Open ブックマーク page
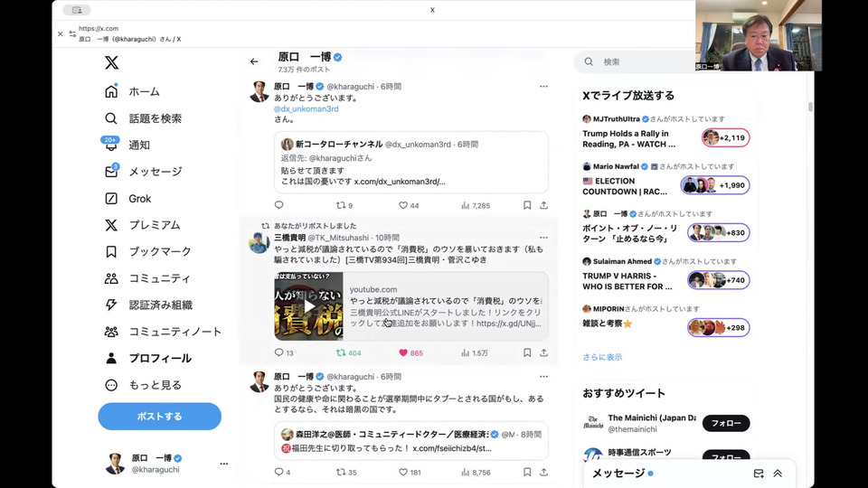Screen dimensions: 868x488 pos(147,251)
